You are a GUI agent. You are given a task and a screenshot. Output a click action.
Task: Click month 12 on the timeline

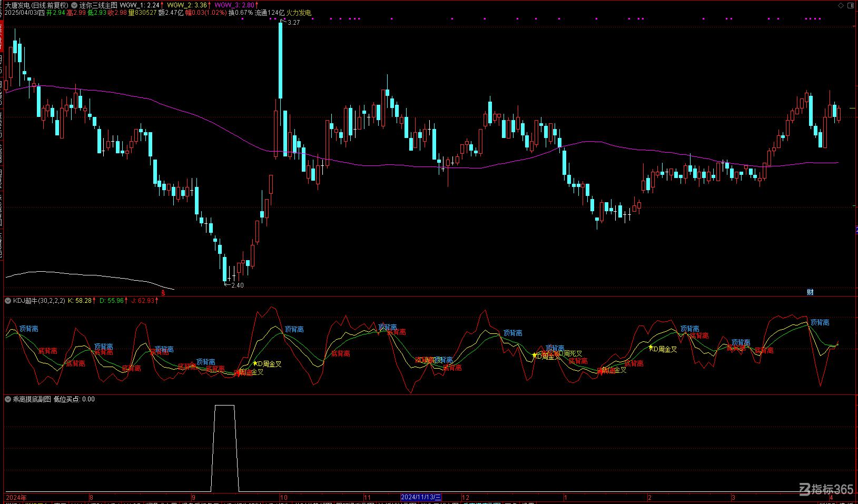point(466,497)
